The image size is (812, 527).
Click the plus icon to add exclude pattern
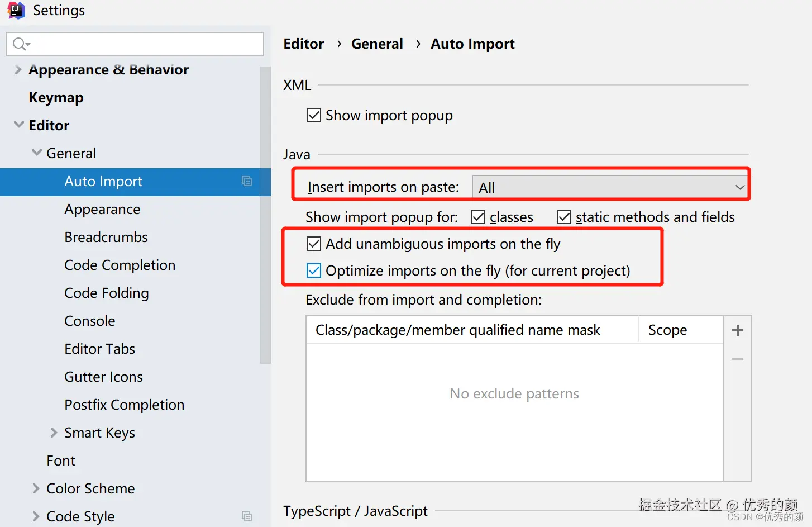(x=737, y=330)
